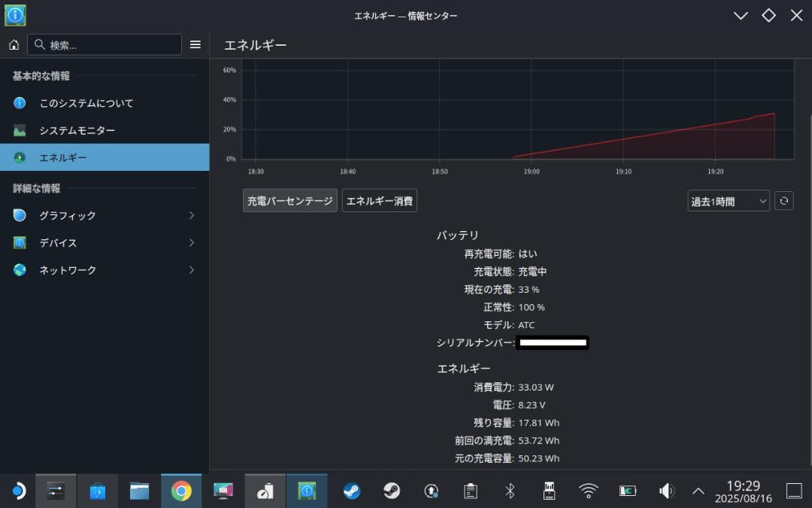The width and height of the screenshot is (812, 508).
Task: Select the 充電パーセンテージ graph view
Action: click(x=289, y=200)
